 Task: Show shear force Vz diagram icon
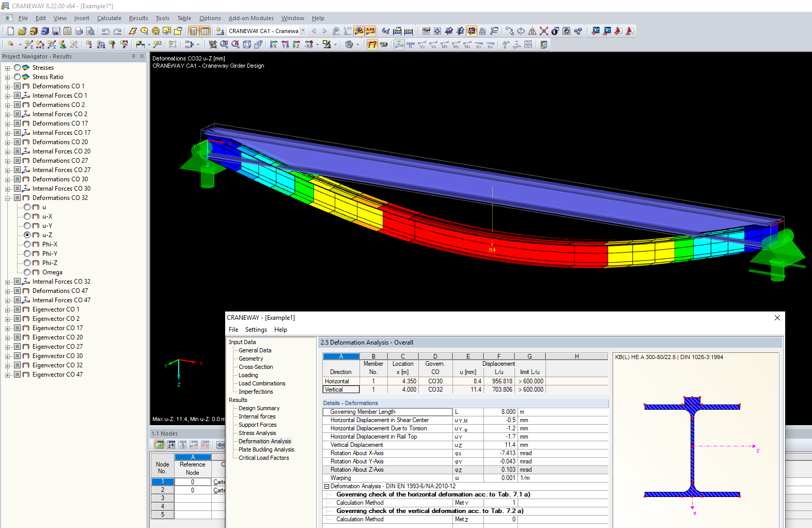click(x=433, y=44)
